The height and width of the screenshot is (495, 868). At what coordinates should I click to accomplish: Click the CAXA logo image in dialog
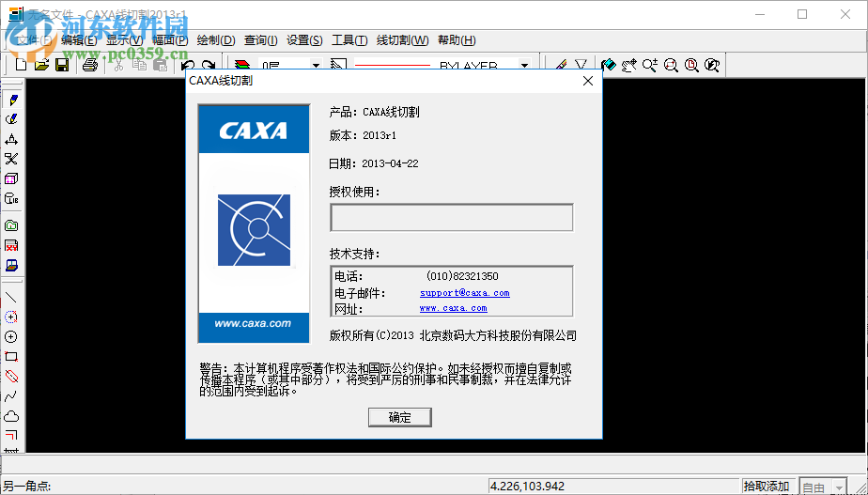(x=254, y=224)
